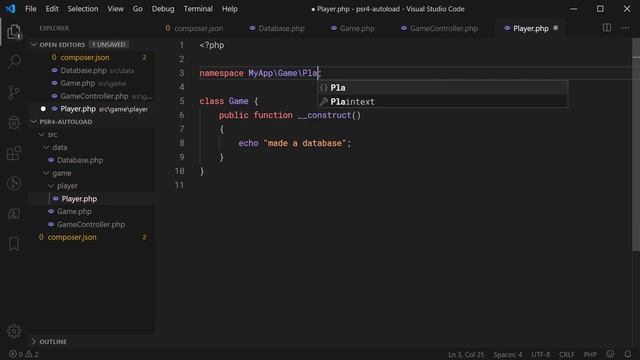This screenshot has width=640, height=360.
Task: Click the editor vertical scrollbar
Action: (636, 145)
